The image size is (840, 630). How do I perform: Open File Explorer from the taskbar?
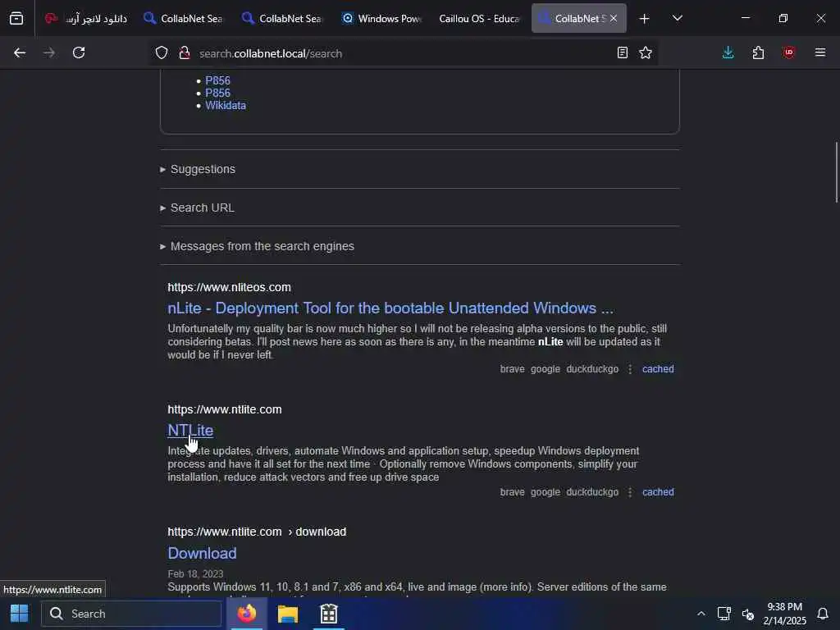288,614
